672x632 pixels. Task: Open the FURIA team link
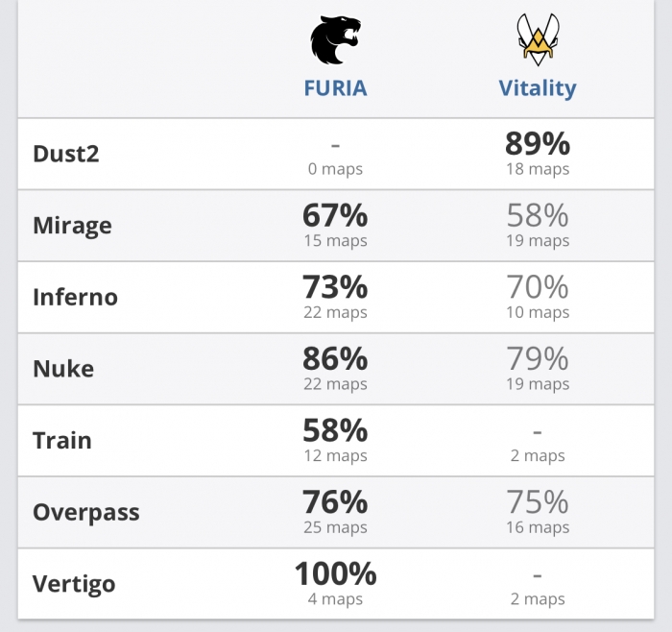tap(335, 88)
